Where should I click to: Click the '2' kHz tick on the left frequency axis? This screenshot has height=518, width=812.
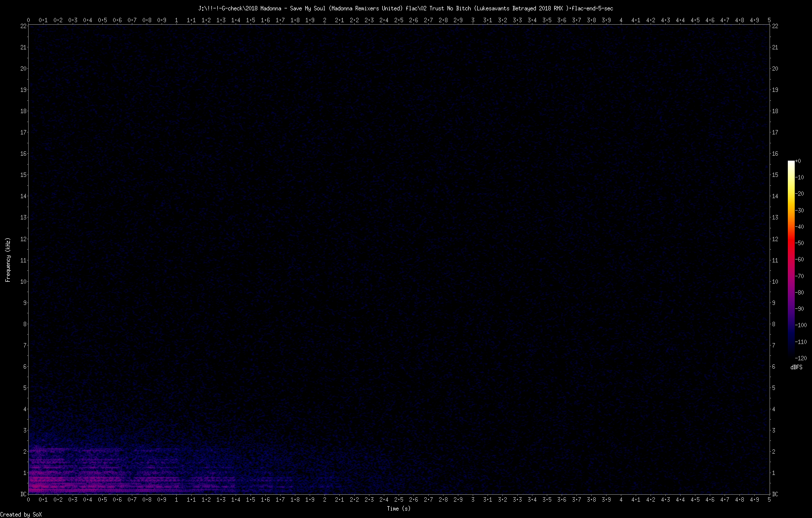(x=25, y=452)
